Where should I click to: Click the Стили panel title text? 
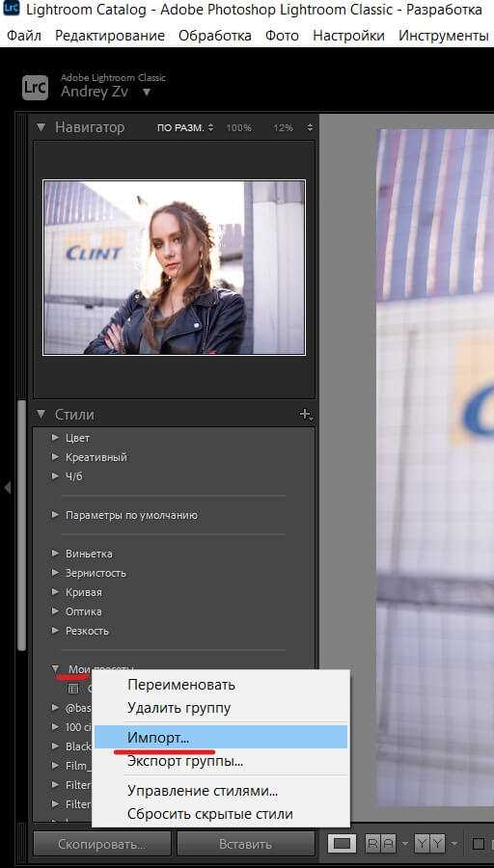[x=74, y=414]
